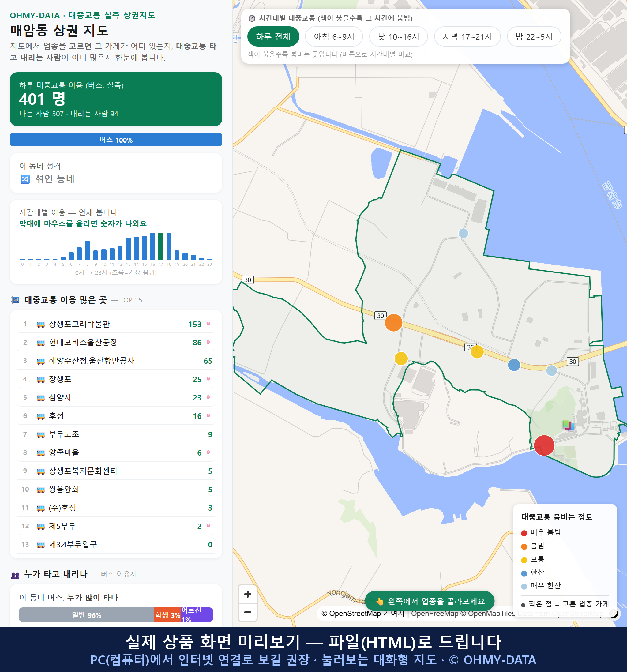The width and height of the screenshot is (627, 672).
Task: Click the shuffle icon next to 섞인 동네
Action: coord(25,179)
